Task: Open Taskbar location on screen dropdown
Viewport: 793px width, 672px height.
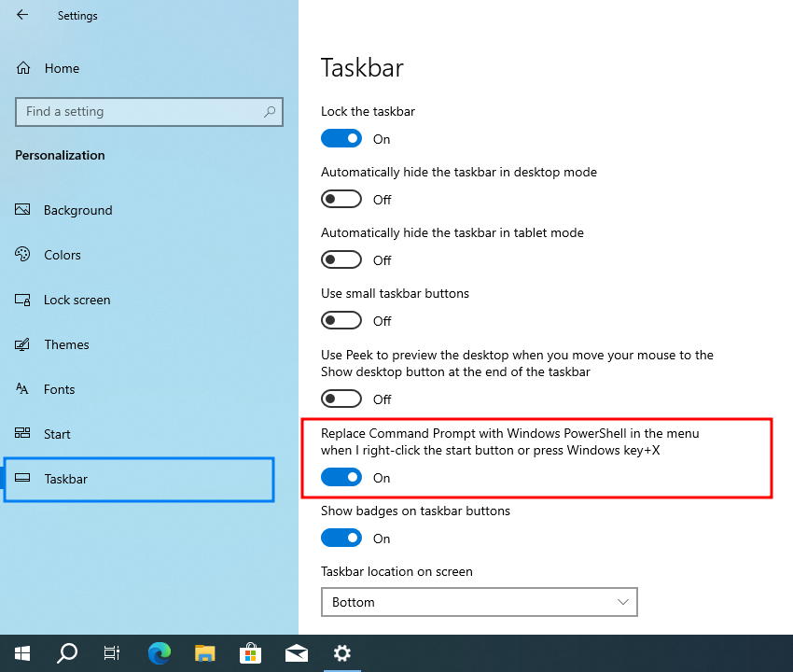Action: click(x=480, y=602)
